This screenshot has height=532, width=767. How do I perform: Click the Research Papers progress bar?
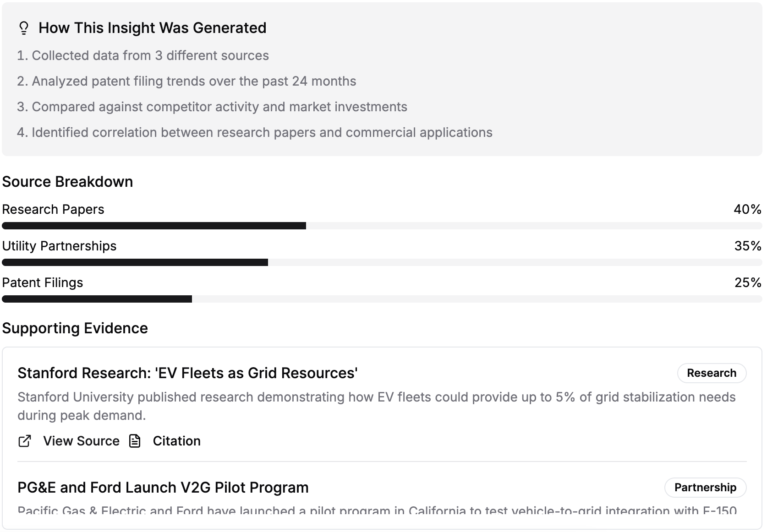[382, 226]
